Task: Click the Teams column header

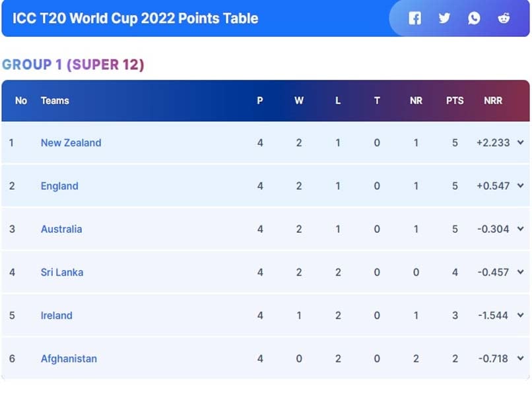Action: click(55, 101)
